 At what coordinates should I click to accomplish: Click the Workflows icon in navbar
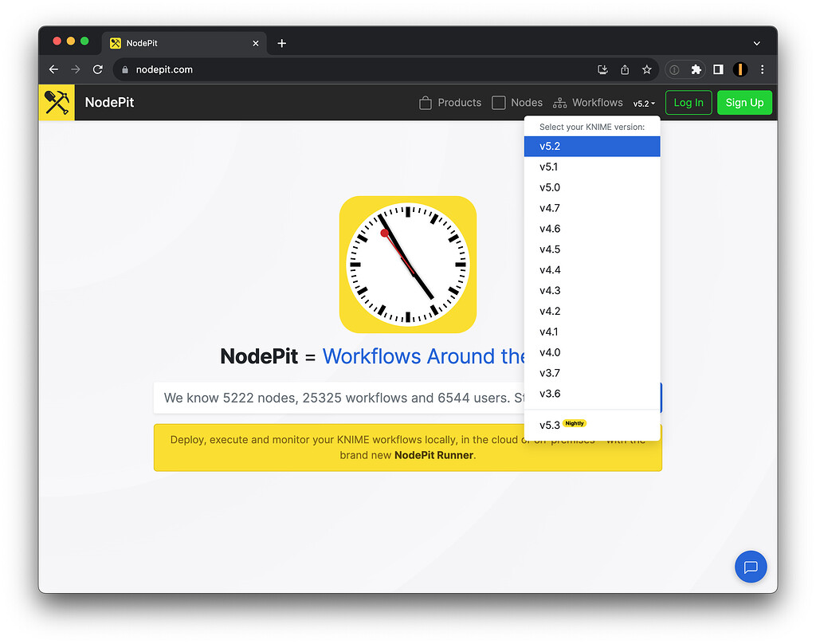559,102
